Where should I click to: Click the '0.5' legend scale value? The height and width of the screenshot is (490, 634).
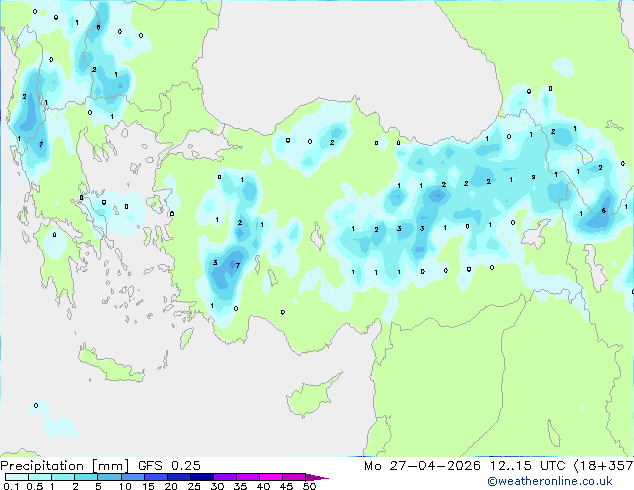click(35, 486)
